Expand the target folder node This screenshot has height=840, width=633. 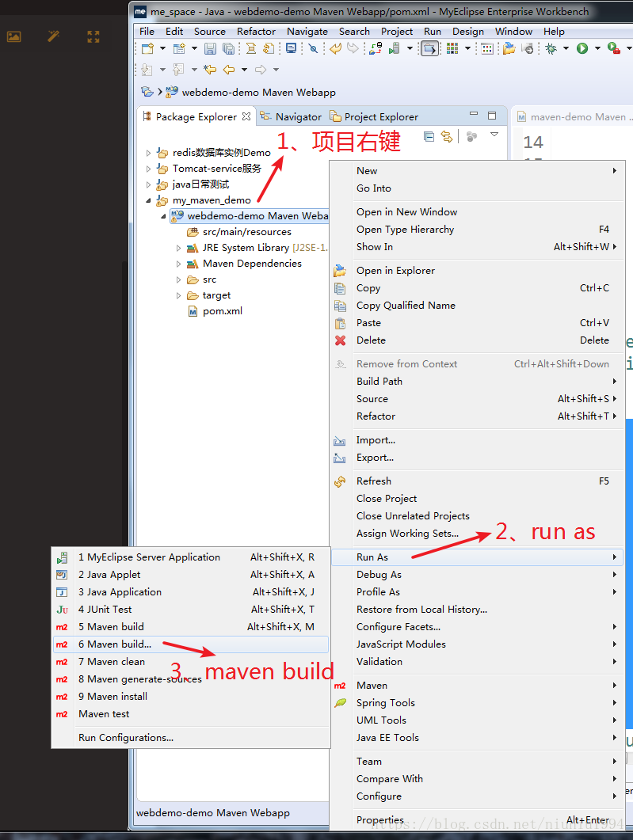178,296
